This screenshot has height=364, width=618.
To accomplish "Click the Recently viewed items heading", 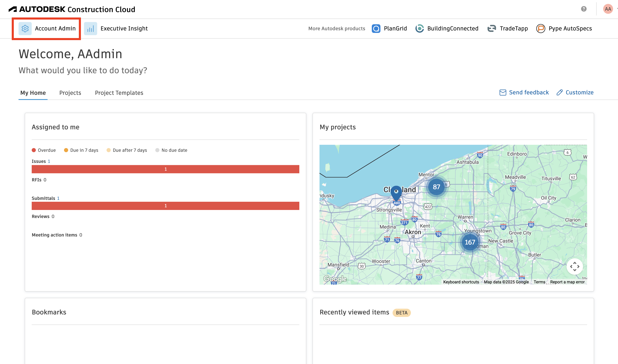I will pos(354,312).
